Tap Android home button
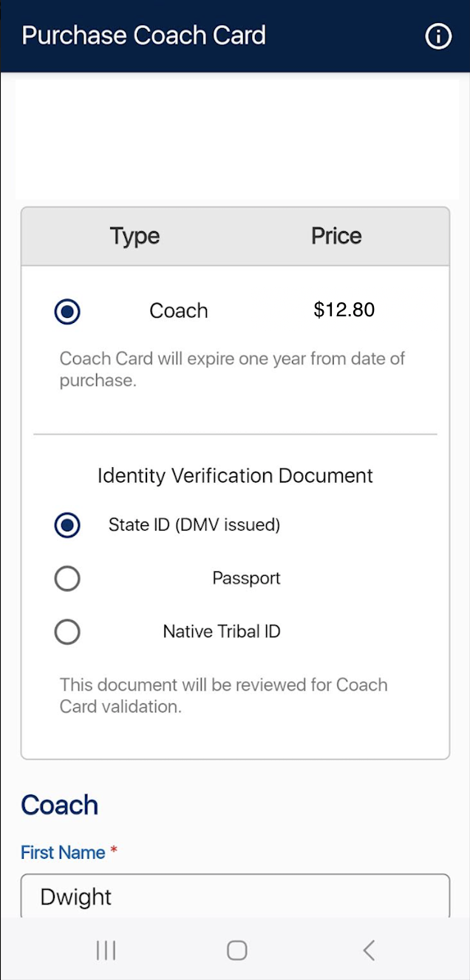470x980 pixels. coord(236,950)
